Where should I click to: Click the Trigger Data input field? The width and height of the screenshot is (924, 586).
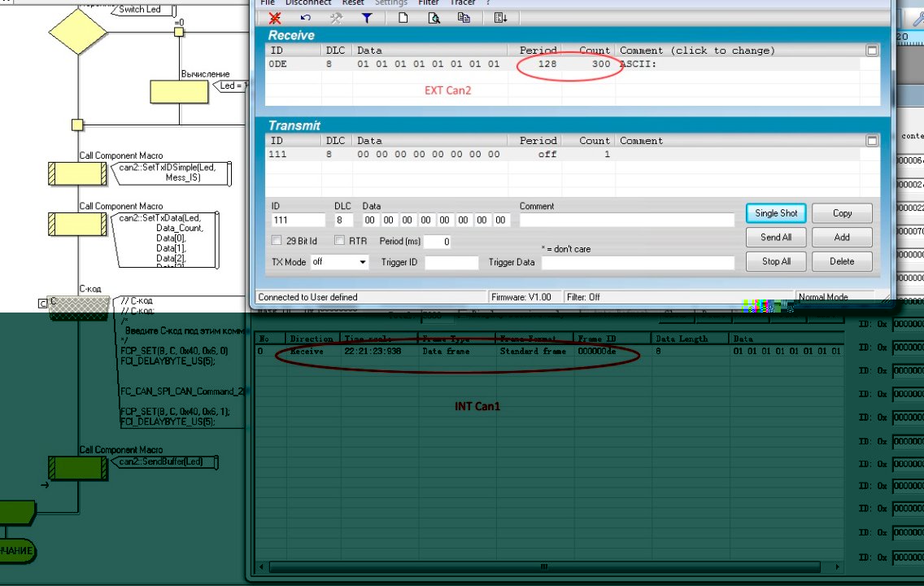coord(638,262)
